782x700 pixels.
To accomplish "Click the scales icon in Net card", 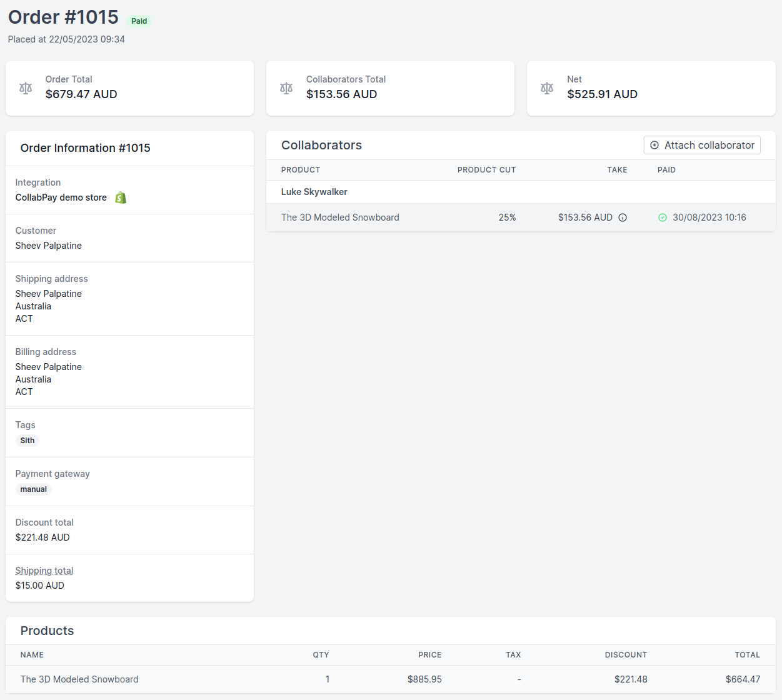I will [x=547, y=88].
